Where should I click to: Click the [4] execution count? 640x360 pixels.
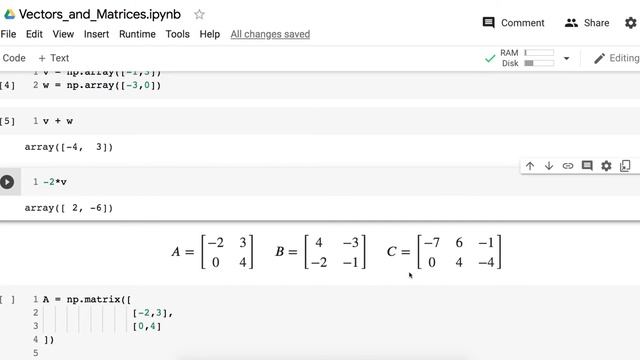pos(7,85)
